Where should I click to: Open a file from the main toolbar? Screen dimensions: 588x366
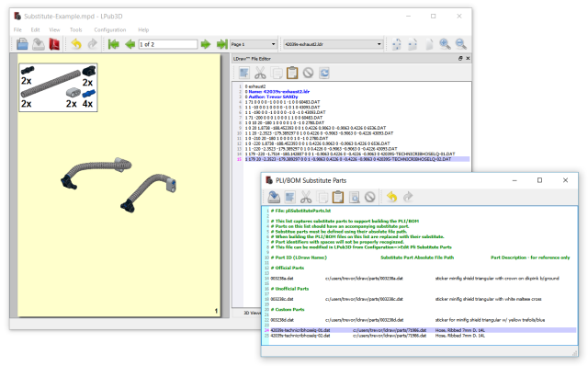tap(22, 44)
